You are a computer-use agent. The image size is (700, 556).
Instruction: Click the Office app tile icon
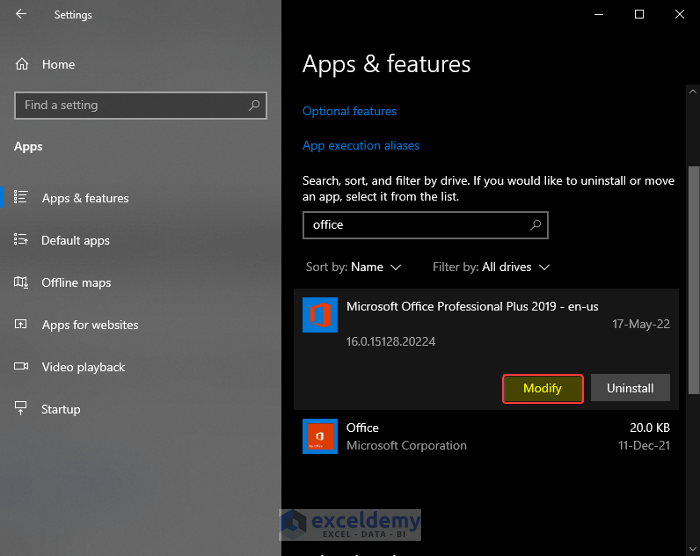pyautogui.click(x=320, y=436)
